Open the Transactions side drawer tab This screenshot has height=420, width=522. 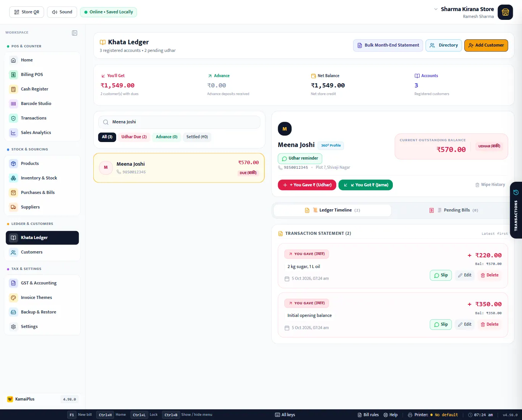point(516,210)
